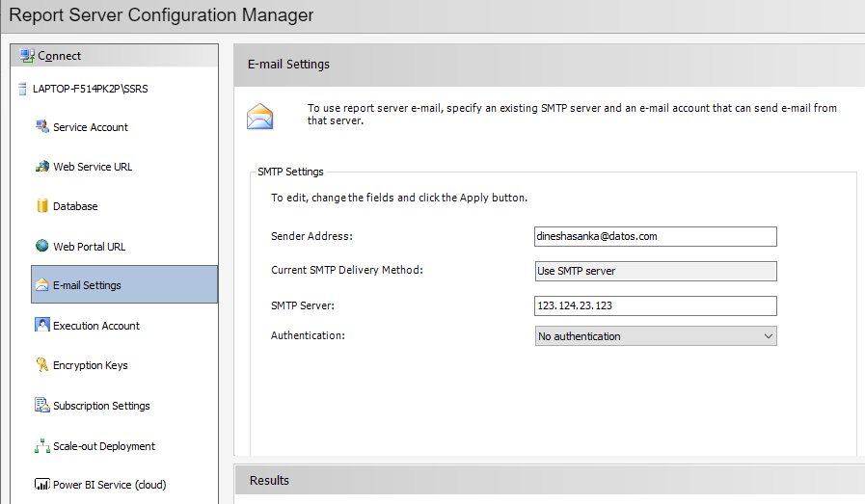
Task: Click the Connect button
Action: [x=59, y=56]
